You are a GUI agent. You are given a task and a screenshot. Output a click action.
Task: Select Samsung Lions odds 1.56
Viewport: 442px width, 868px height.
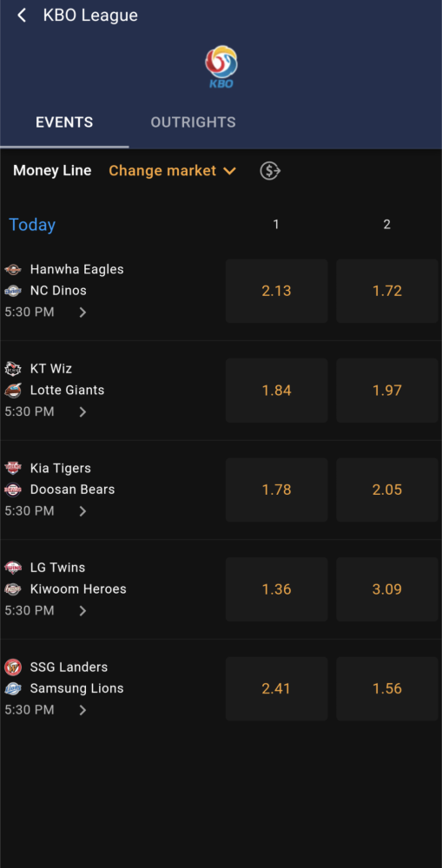pos(387,688)
